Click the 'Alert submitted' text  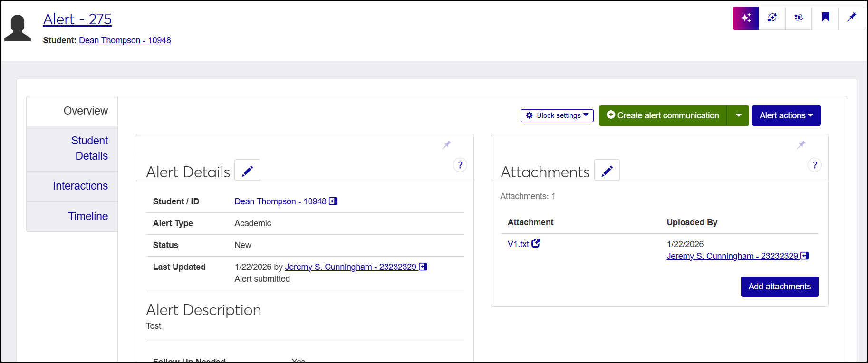tap(262, 279)
